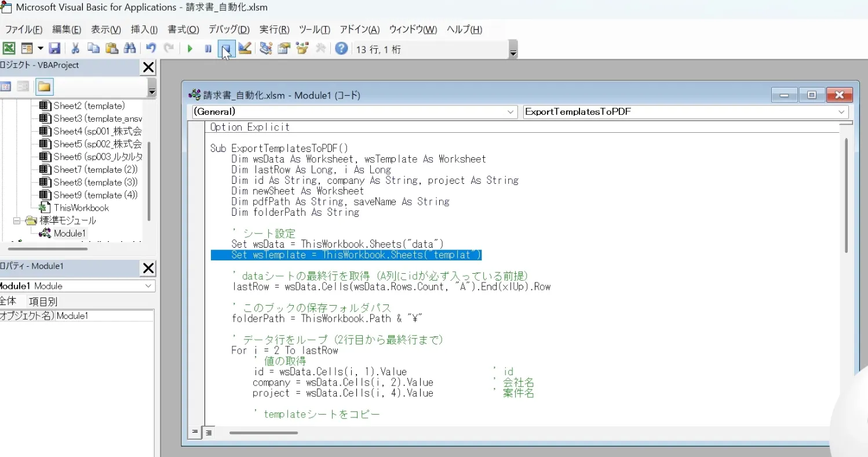
Task: Open Find with the binoculars icon
Action: (x=130, y=49)
